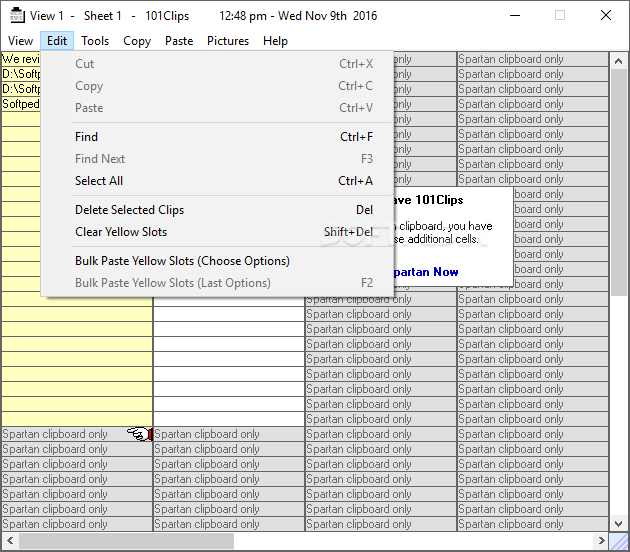Choose Bulk Paste Yellow Slots (Choose Options)
This screenshot has width=630, height=552.
tap(217, 261)
